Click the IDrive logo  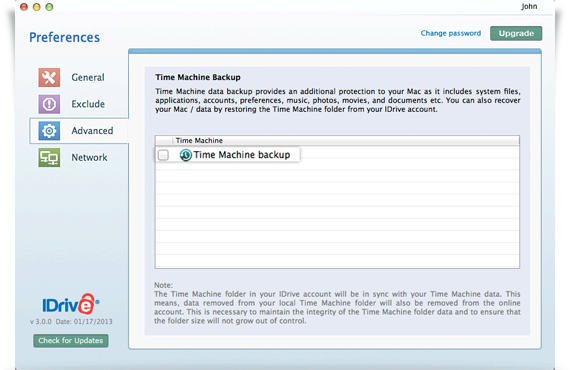coord(71,304)
